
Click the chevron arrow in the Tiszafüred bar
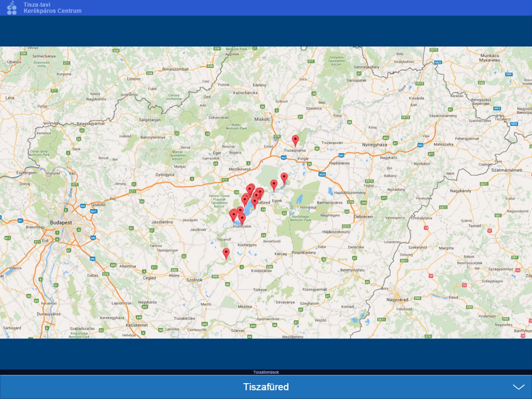(518, 387)
